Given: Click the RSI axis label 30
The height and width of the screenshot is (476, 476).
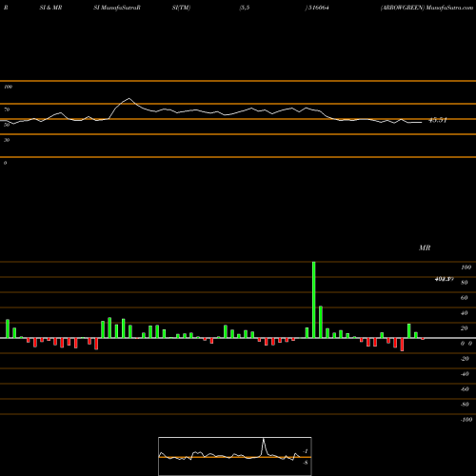Looking at the screenshot, I should 7,140.
